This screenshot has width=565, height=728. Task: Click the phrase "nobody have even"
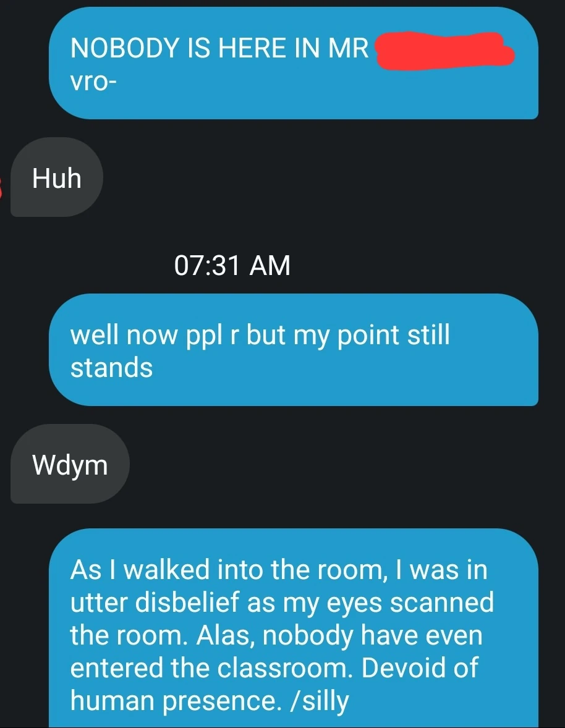pyautogui.click(x=372, y=635)
